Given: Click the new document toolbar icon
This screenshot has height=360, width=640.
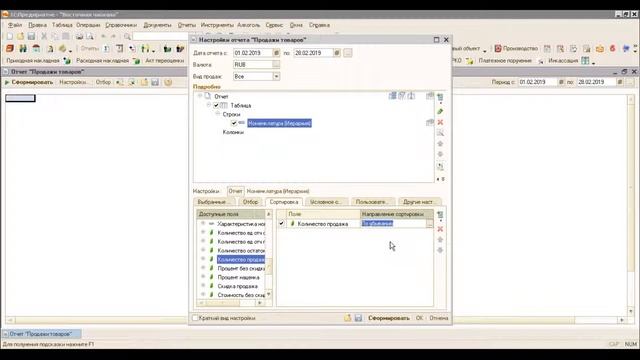Looking at the screenshot, I should (10, 36).
